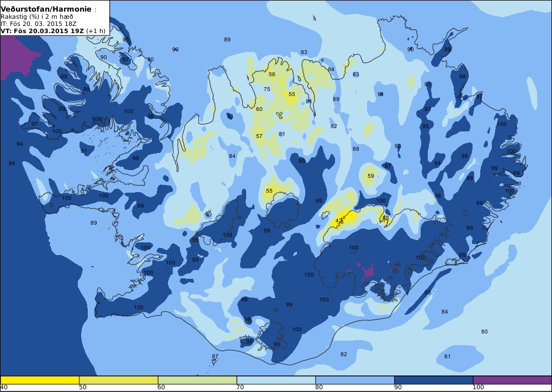Click the humidity value 42 on the map
Screen dimensions: 552x392
click(x=339, y=221)
